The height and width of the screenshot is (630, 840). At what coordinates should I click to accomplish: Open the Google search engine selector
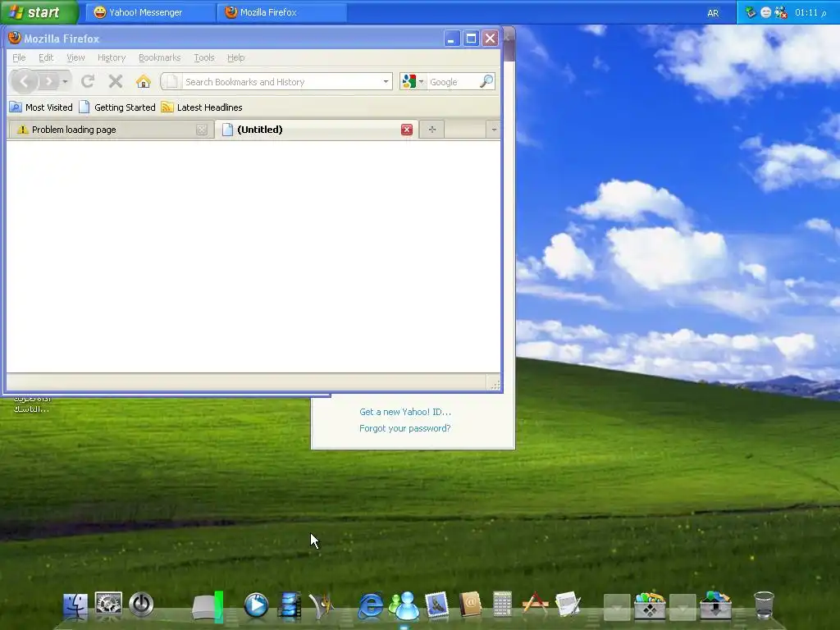413,81
